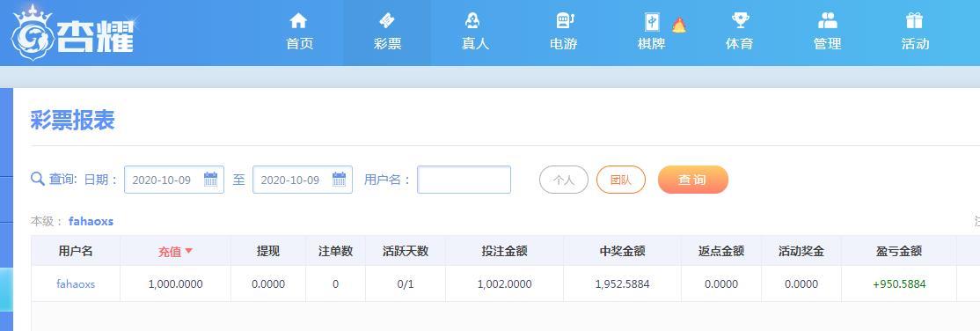The image size is (980, 331).
Task: Focus the 用户名 input field
Action: (464, 180)
